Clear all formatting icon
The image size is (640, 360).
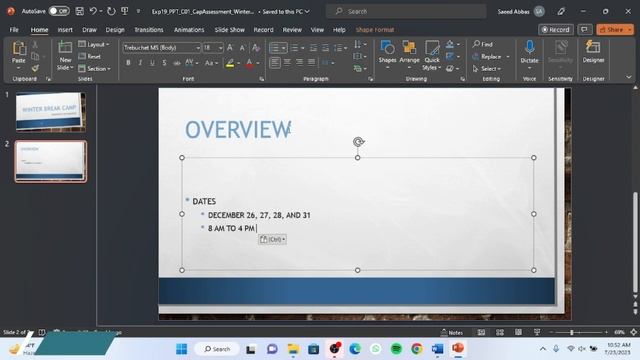click(256, 48)
